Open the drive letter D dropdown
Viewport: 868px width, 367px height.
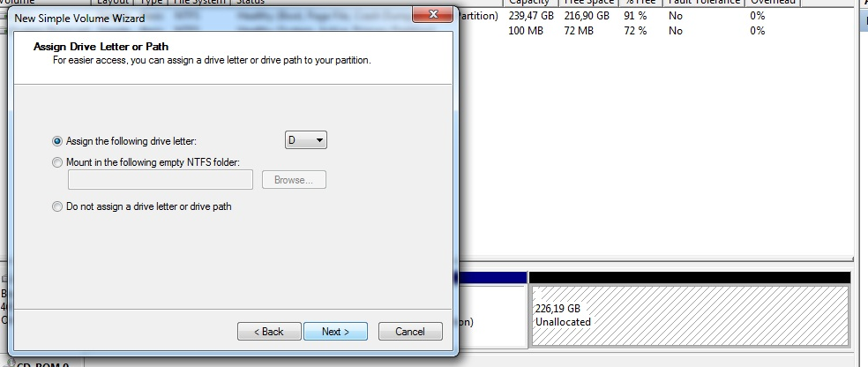click(x=305, y=140)
